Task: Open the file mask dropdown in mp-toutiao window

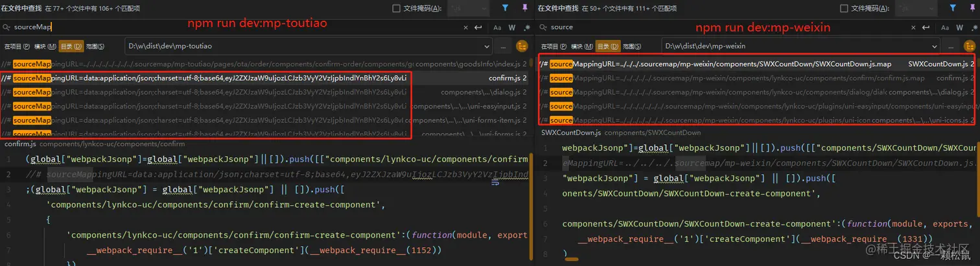Action: 468,8
